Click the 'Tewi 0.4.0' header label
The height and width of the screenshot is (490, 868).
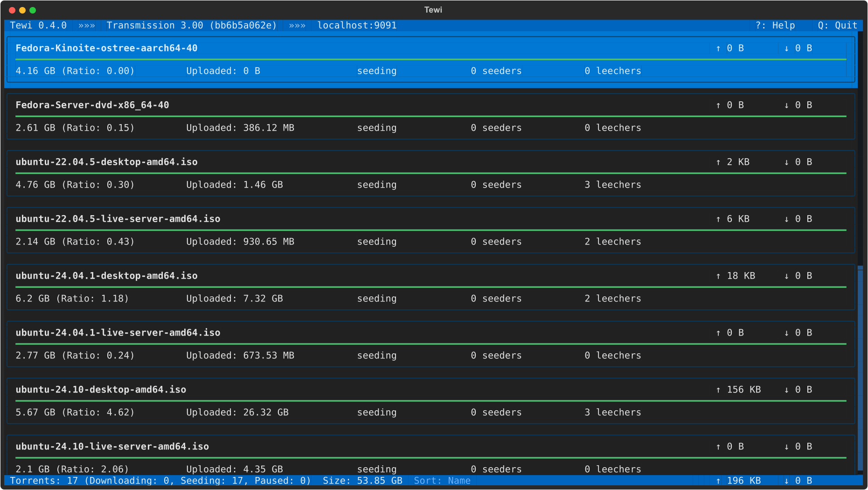point(38,25)
